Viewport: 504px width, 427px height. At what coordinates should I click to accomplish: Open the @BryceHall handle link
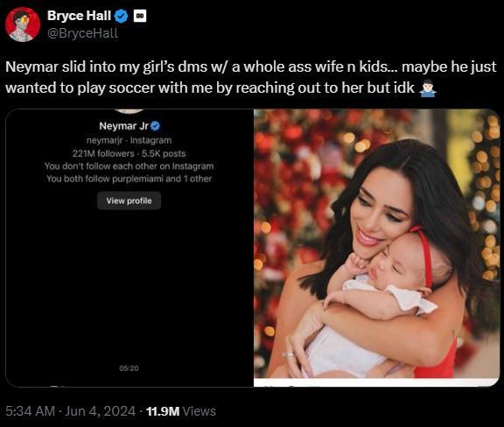click(x=82, y=33)
